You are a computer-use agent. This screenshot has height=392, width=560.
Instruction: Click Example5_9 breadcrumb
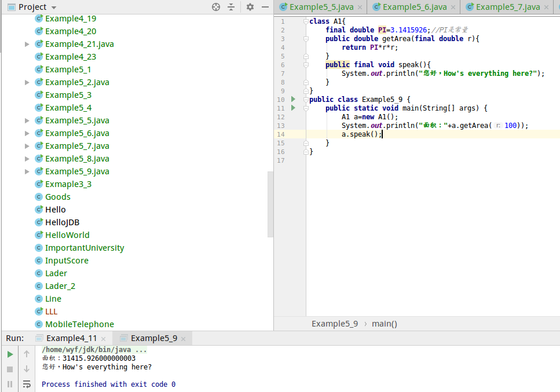coord(335,324)
